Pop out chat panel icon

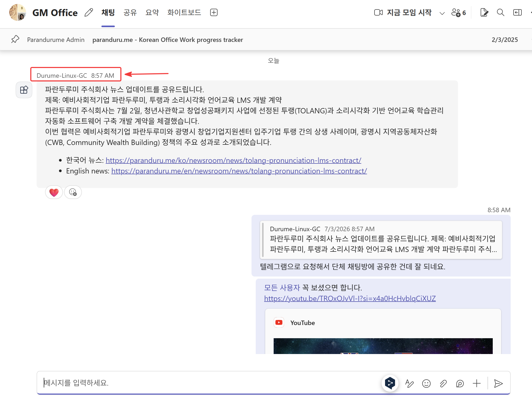(517, 12)
